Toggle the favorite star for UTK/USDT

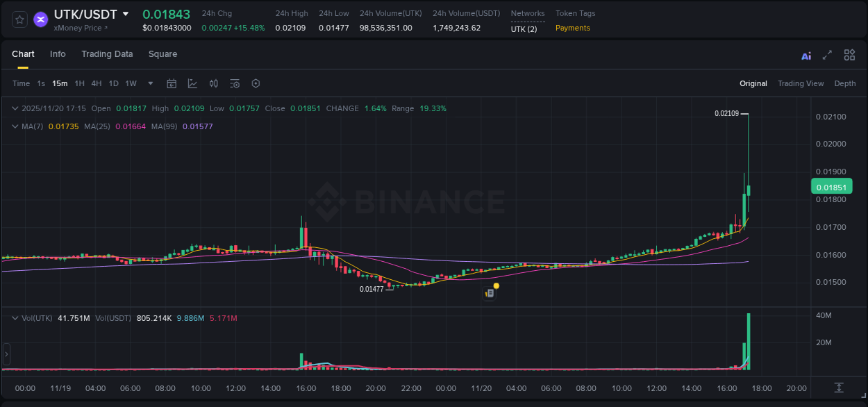19,19
